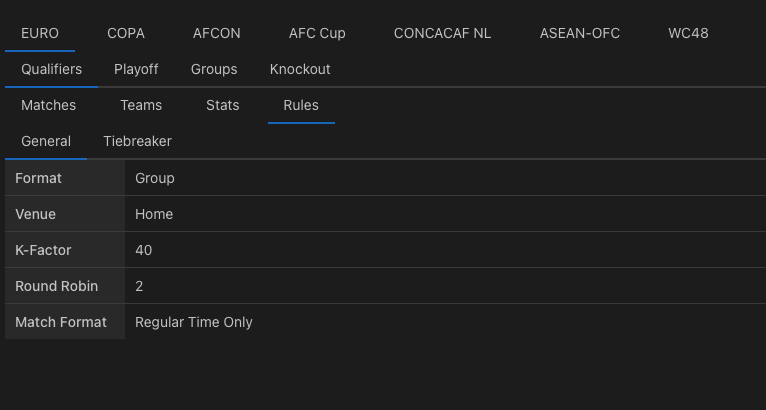Open the Playoff stage tab
The height and width of the screenshot is (410, 766).
point(136,69)
